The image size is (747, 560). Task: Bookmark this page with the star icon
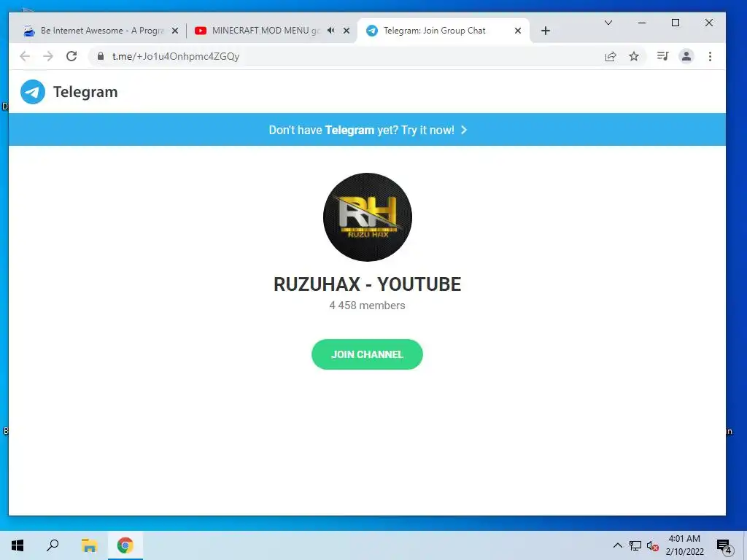(x=634, y=56)
